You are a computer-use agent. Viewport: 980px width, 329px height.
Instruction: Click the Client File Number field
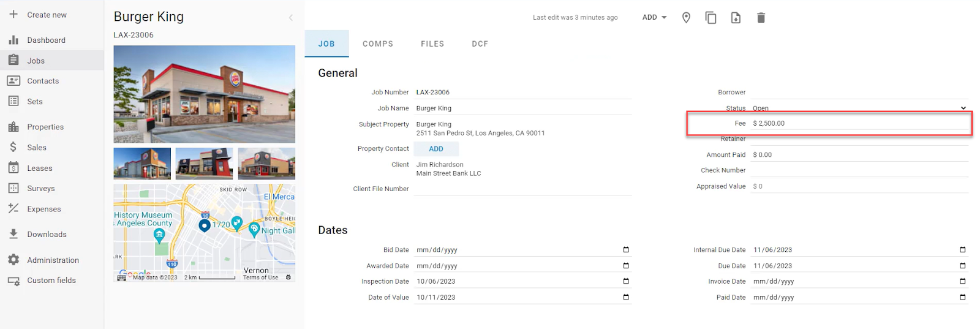pyautogui.click(x=522, y=189)
